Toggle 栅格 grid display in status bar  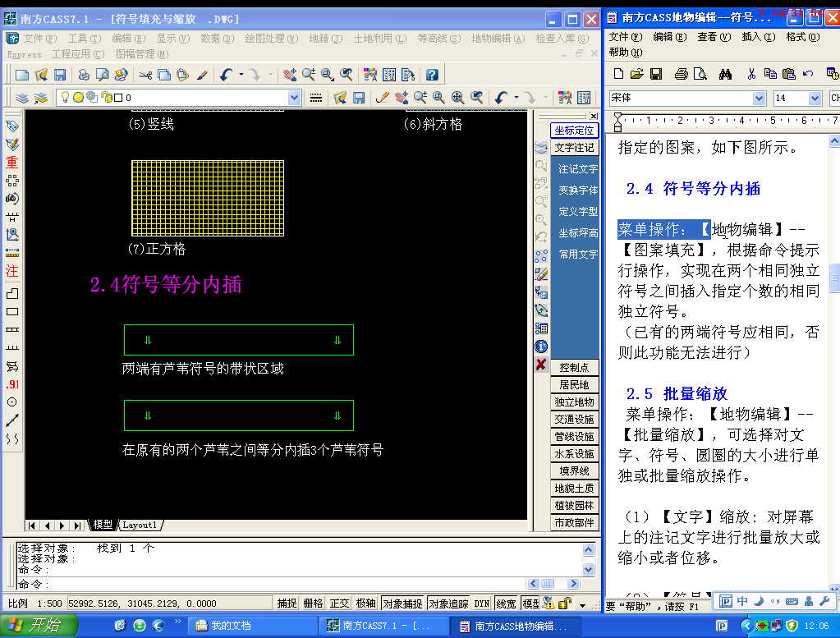tap(313, 604)
